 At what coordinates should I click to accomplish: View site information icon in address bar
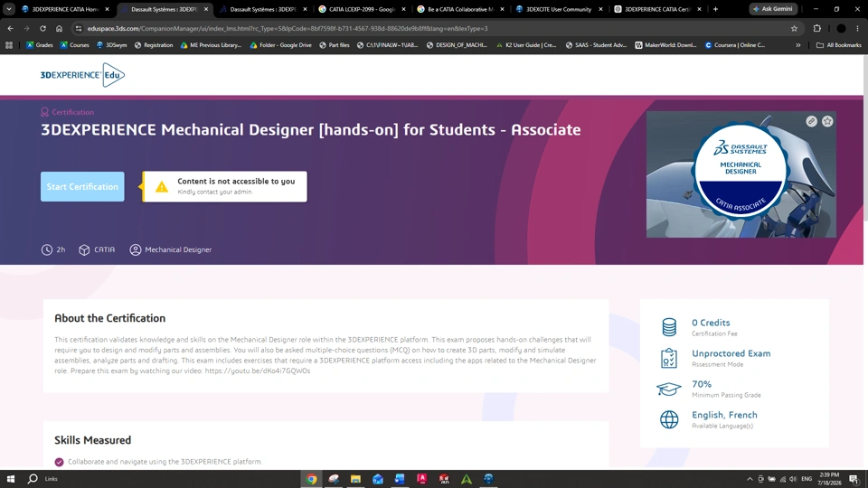pos(79,28)
